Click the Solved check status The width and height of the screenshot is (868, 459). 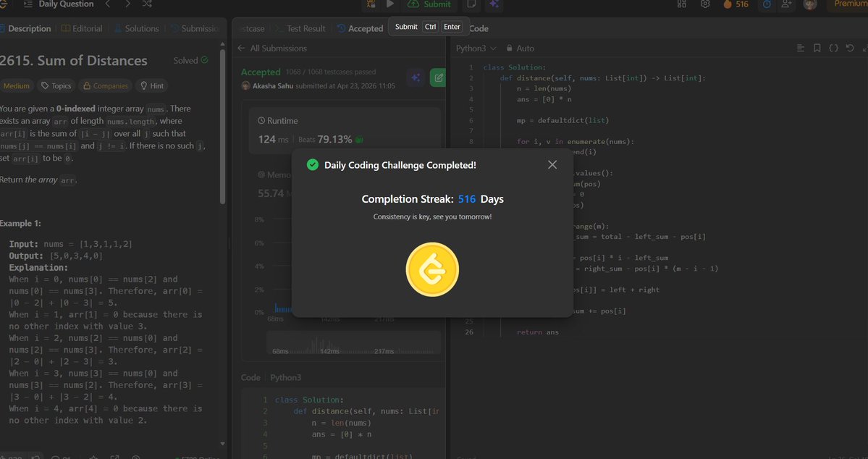(190, 60)
